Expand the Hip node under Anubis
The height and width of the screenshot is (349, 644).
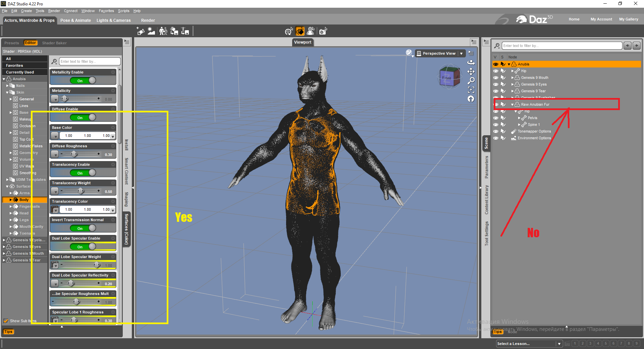pos(512,71)
